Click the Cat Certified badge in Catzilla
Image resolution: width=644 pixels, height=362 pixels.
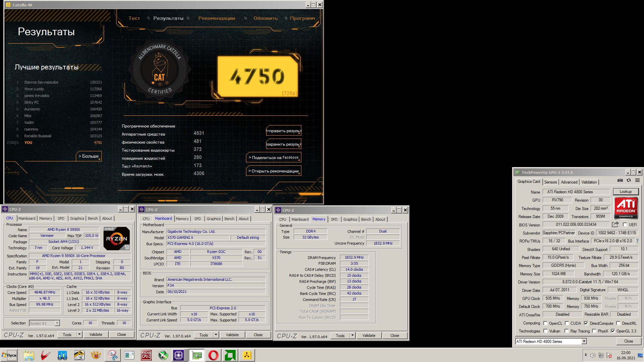tap(160, 70)
